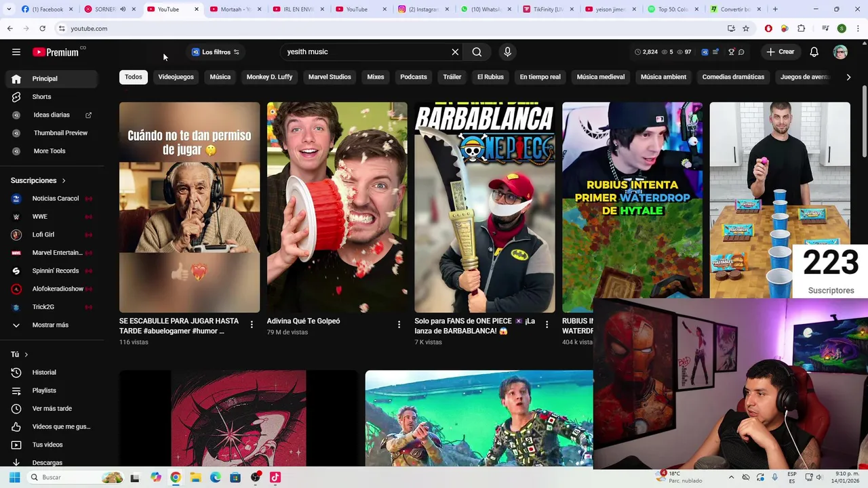Open Alofokeradioshow subscription

click(52, 289)
